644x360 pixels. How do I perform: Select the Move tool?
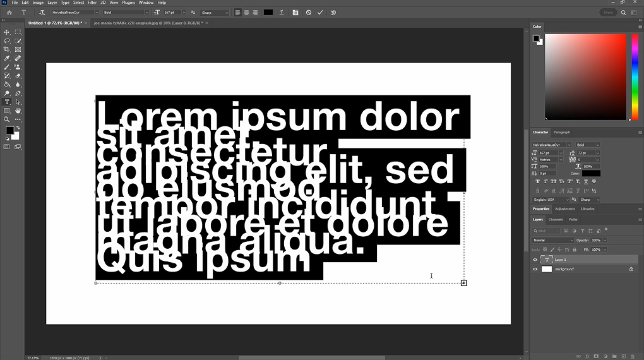7,32
